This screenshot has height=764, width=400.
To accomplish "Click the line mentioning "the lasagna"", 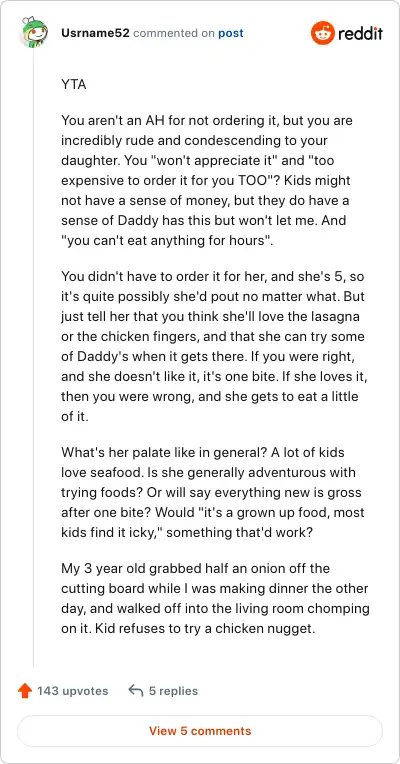I will [210, 316].
